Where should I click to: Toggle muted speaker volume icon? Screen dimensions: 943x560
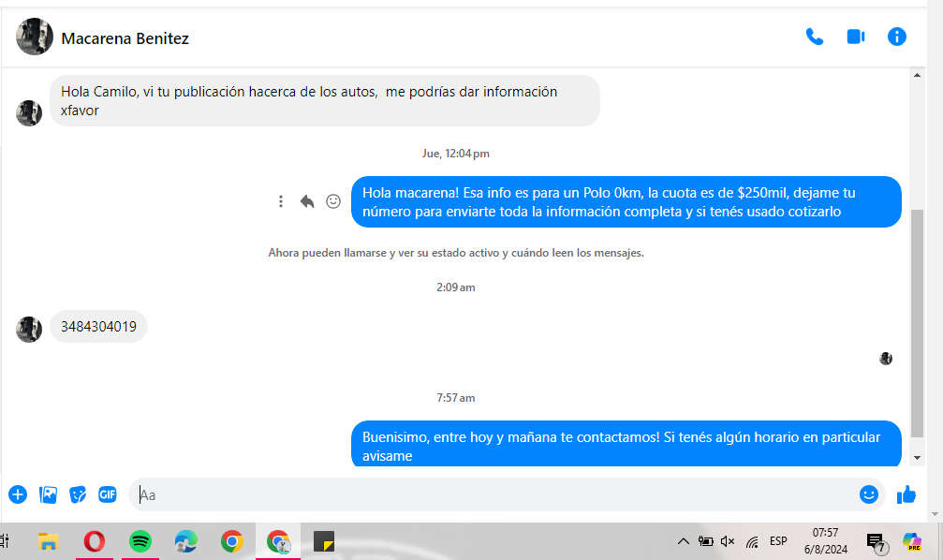click(x=728, y=541)
